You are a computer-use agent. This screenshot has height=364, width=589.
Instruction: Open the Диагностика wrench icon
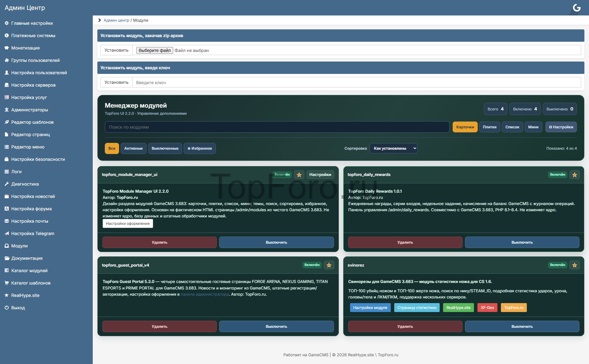[6, 184]
